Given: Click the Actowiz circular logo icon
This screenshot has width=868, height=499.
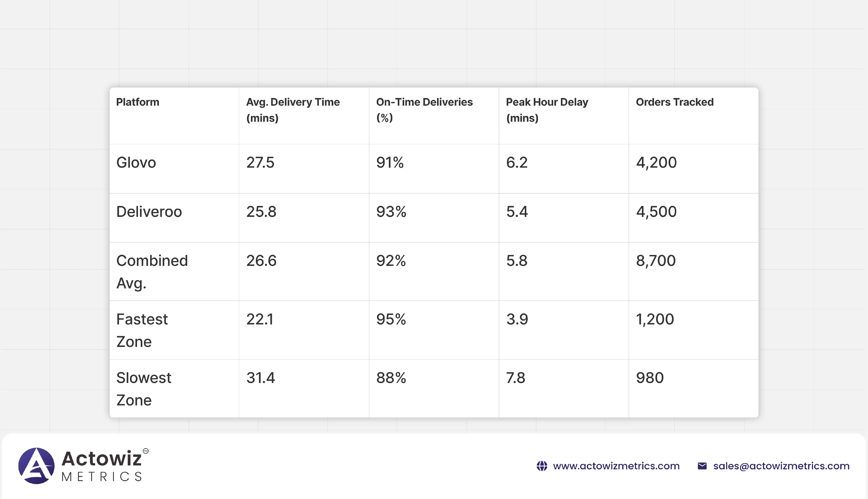Looking at the screenshot, I should coord(36,466).
